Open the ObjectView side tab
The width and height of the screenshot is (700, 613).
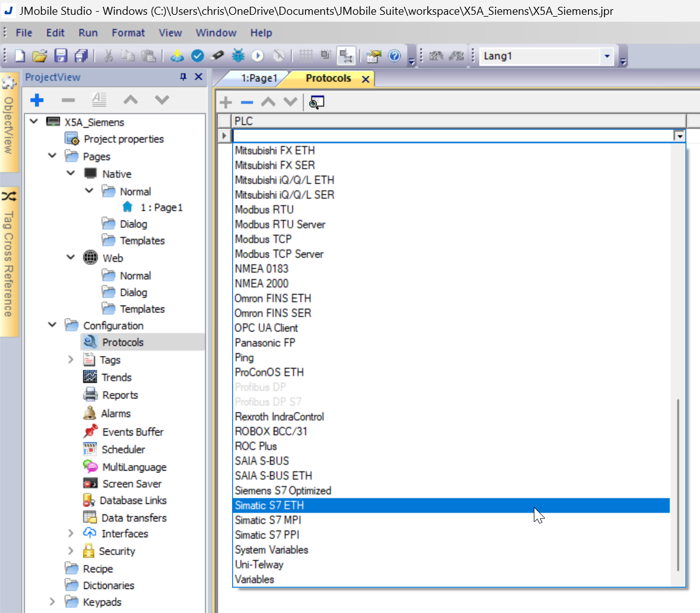9,123
